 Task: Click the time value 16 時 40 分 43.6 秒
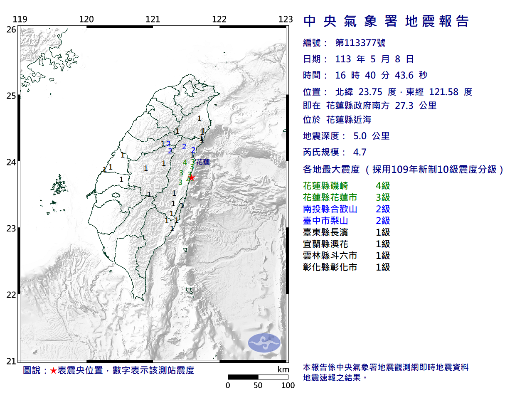pos(381,75)
